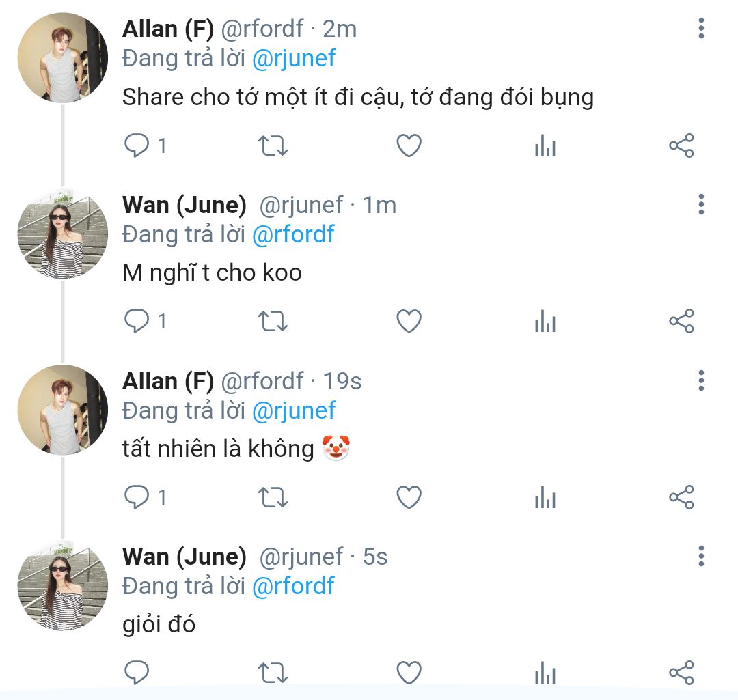Open Allan (F) profile name on 19s tweet
Image resolution: width=738 pixels, height=700 pixels.
coord(168,381)
